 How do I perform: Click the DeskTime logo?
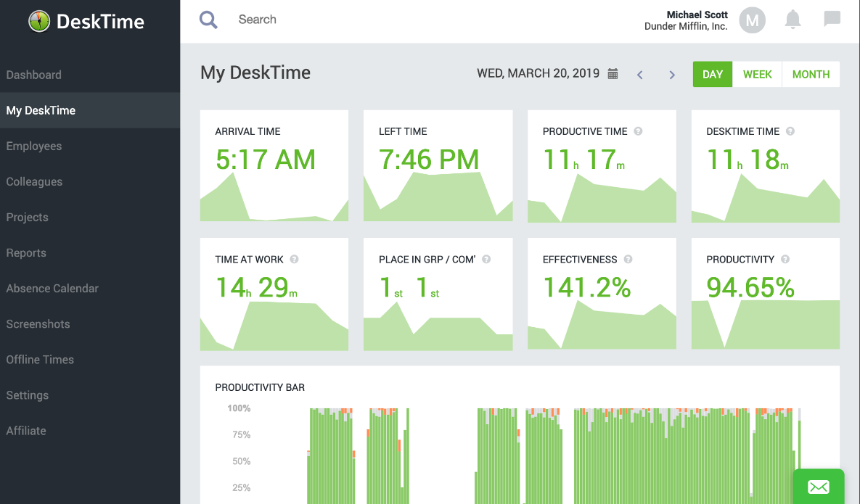tap(86, 21)
